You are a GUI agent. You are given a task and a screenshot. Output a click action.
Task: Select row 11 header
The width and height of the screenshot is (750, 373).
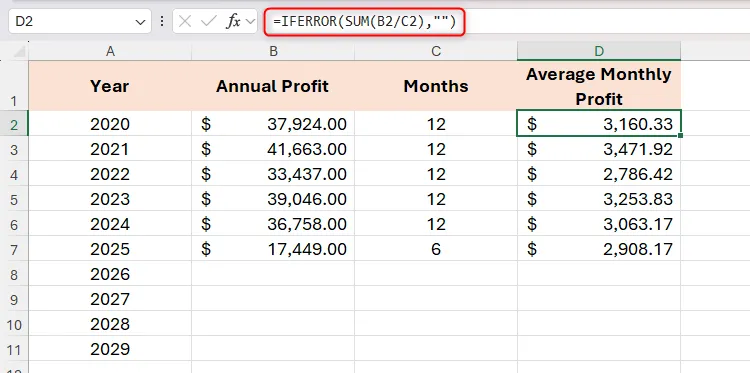click(14, 348)
